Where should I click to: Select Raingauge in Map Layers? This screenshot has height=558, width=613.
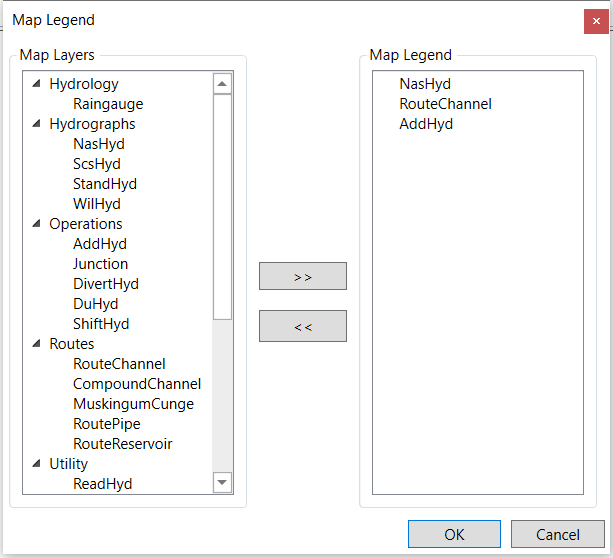108,104
